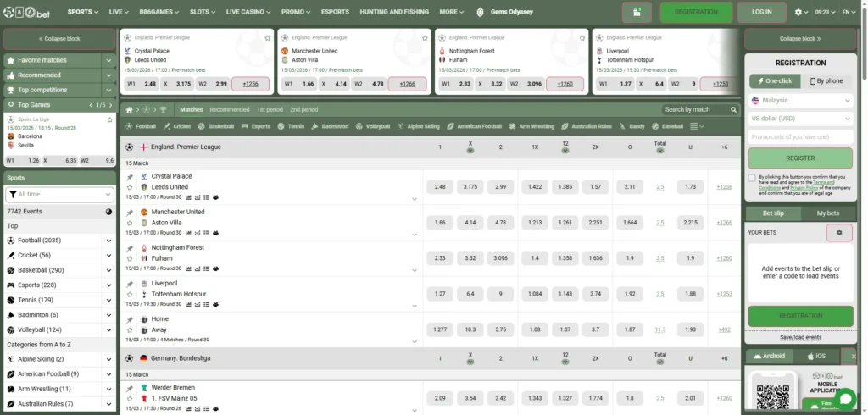Open the US dollar currency dropdown

800,119
